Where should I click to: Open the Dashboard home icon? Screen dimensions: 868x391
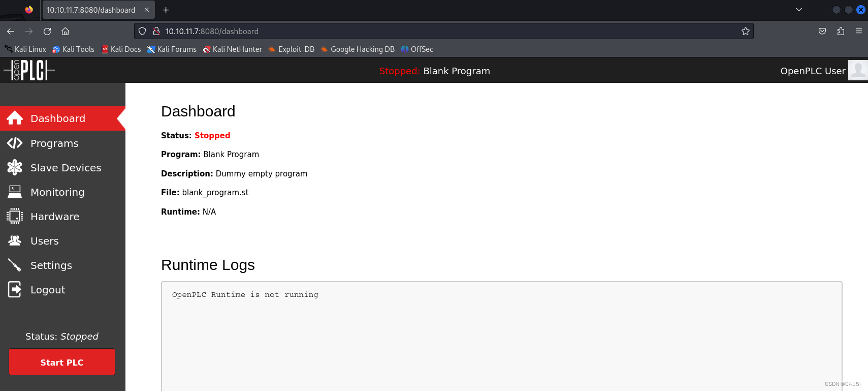[15, 118]
